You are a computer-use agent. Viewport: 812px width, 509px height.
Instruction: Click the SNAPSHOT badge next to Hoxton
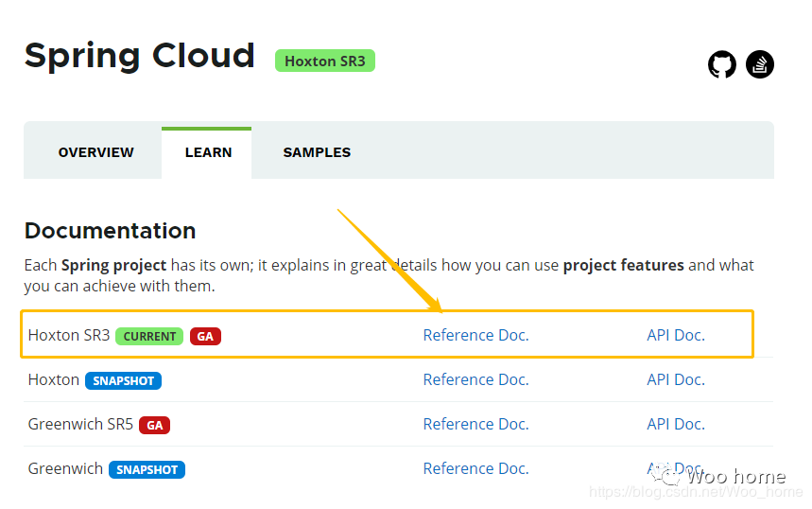[123, 380]
